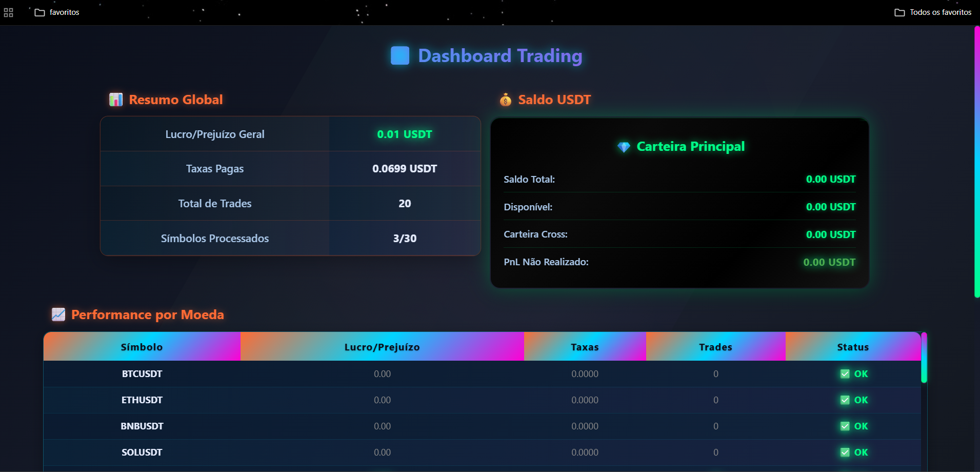Click the BTCUSDT trades count 0
The image size is (980, 472).
coord(716,374)
